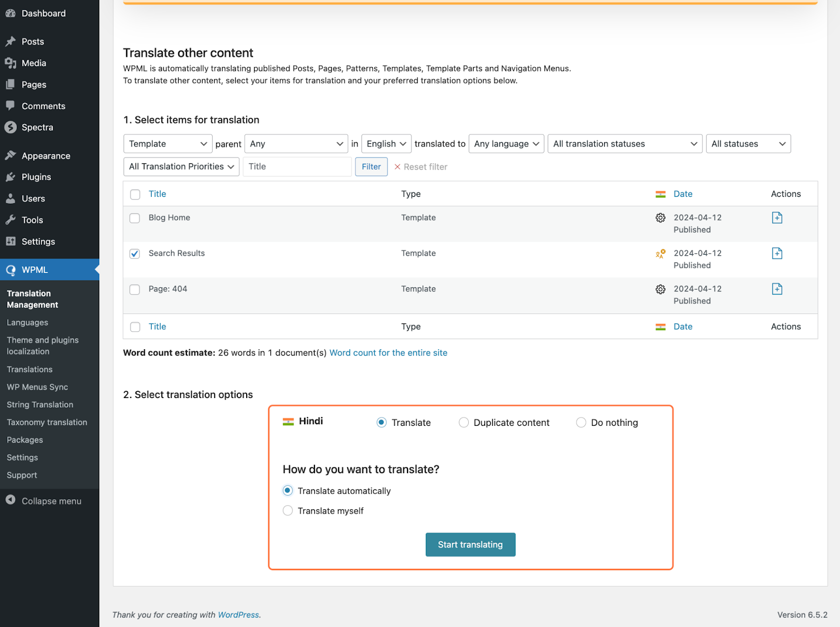This screenshot has height=627, width=840.
Task: Click the Pages icon in the sidebar
Action: coord(10,85)
